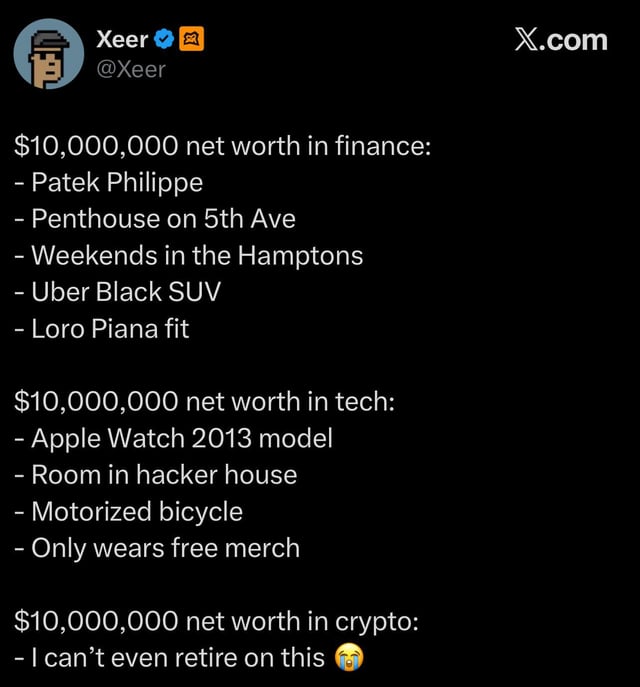Select the "net worth in crypto" heading
Screen dimensions: 640x687
[x=216, y=620]
